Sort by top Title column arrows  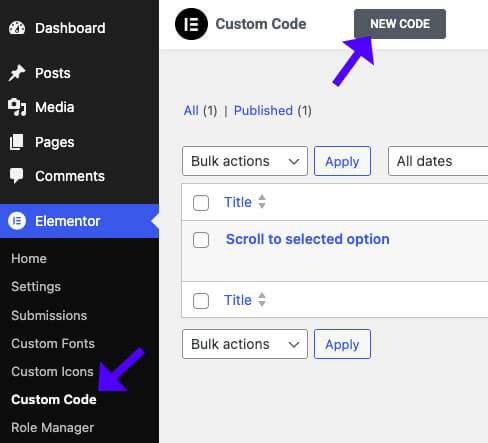tap(262, 202)
